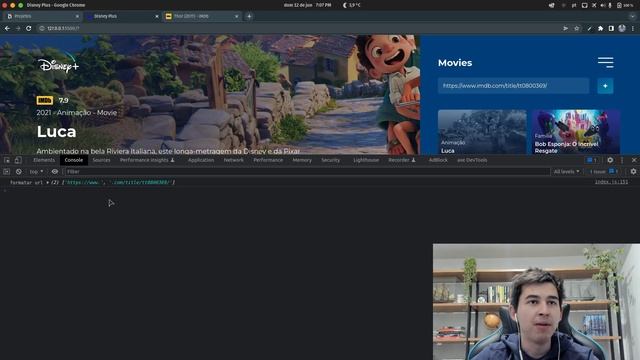Toggle the device toolbar in DevTools

pos(18,160)
